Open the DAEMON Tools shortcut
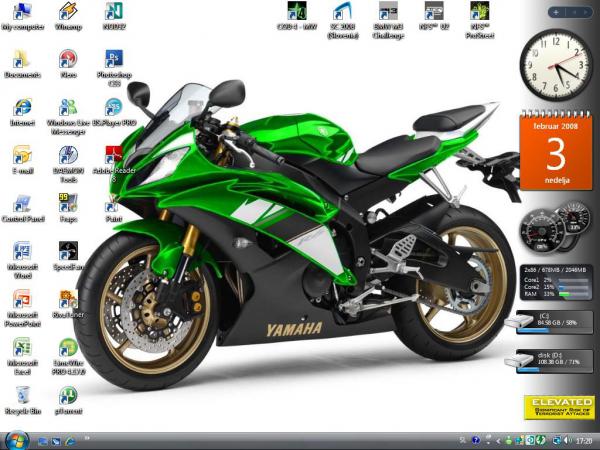 tap(68, 157)
